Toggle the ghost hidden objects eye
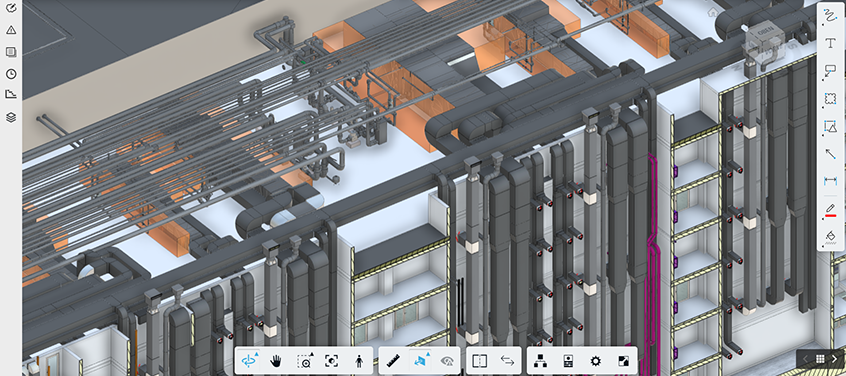The width and height of the screenshot is (846, 376). pos(447,361)
